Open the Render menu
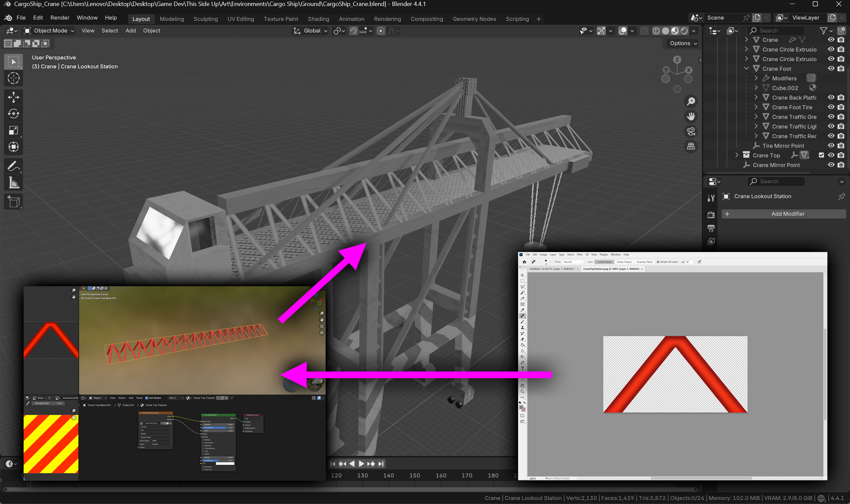850x504 pixels. tap(59, 18)
